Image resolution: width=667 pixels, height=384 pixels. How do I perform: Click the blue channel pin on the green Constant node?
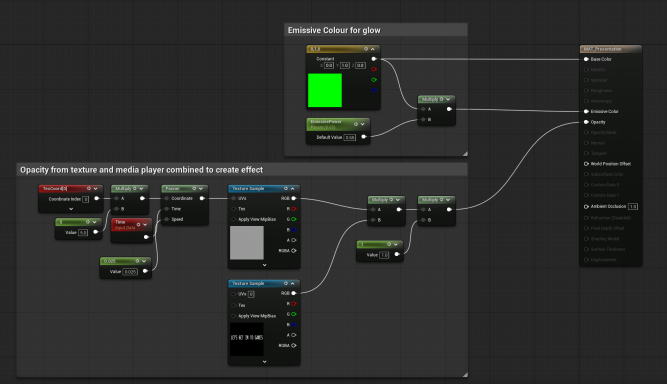click(374, 90)
